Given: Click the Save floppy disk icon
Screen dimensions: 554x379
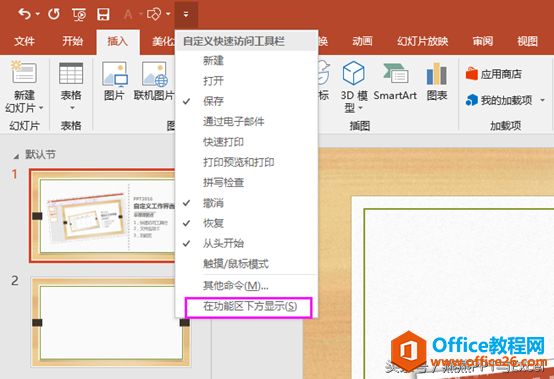Looking at the screenshot, I should 103,14.
